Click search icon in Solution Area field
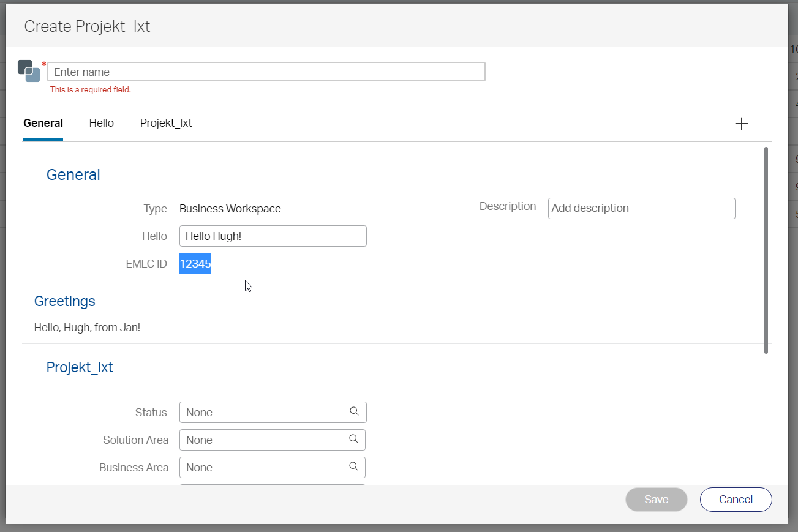This screenshot has height=532, width=798. 353,439
